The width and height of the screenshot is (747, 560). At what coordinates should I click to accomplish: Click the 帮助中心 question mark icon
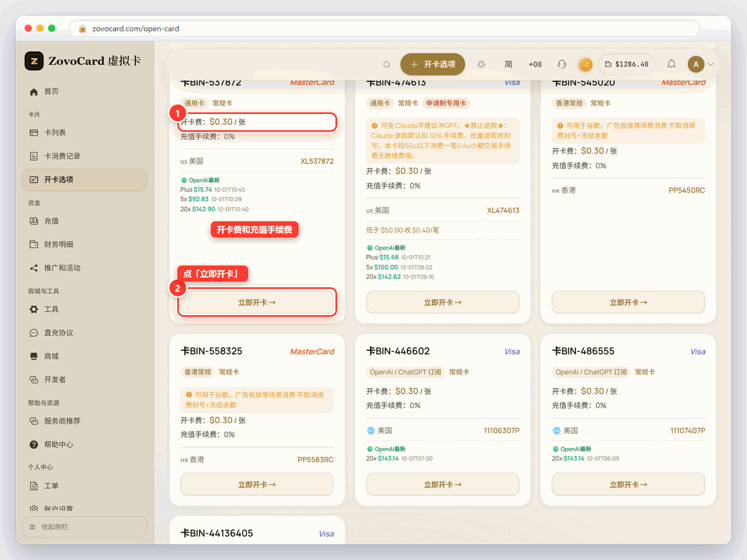pyautogui.click(x=34, y=445)
